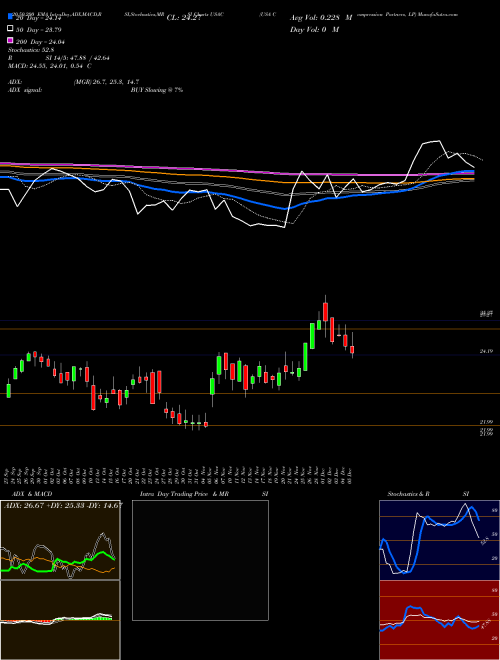Click the 'ADX & MACD' panel title

pyautogui.click(x=32, y=494)
